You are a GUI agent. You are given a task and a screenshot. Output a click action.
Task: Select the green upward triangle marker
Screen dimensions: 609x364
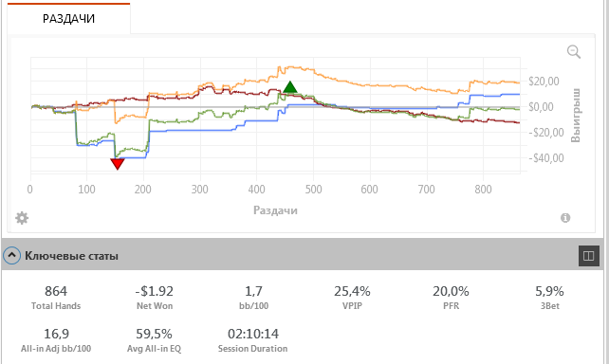(x=290, y=87)
